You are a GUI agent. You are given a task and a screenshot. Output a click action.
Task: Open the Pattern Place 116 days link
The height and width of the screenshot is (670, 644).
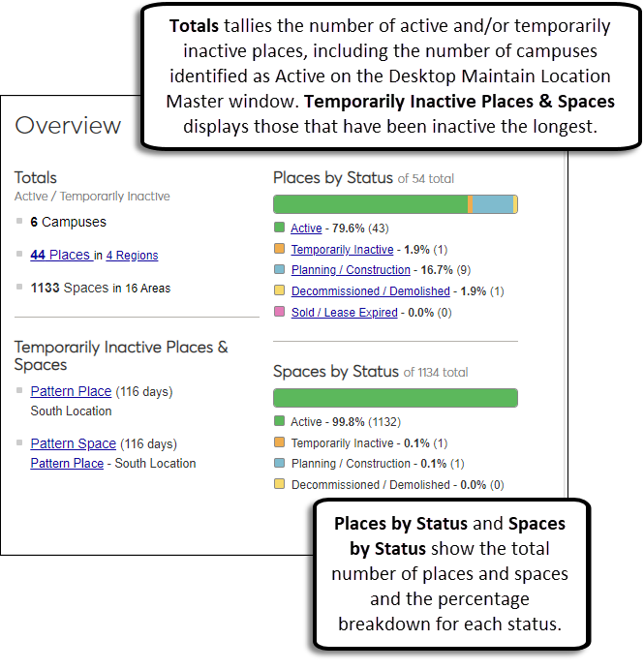pos(71,391)
